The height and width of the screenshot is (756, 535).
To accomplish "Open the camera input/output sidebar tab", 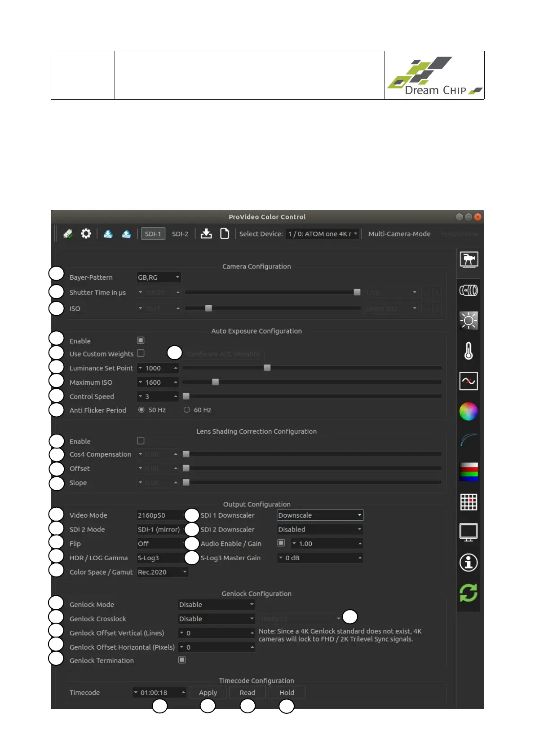I will point(469,259).
